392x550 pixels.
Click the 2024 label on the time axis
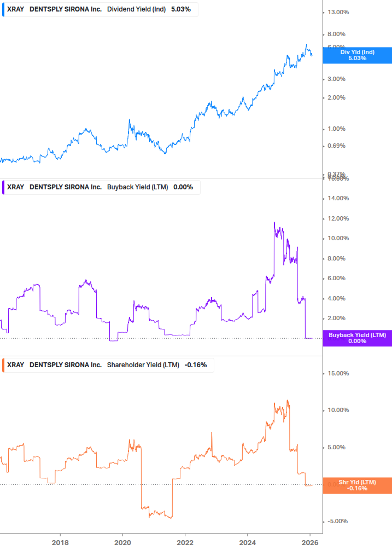coord(248,543)
